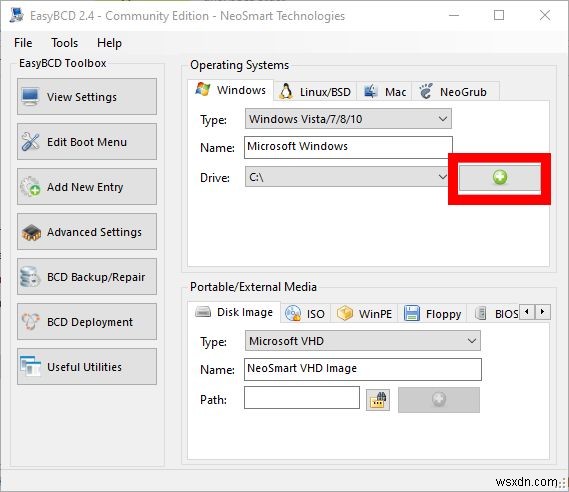Click the Floppy disk icon
The image size is (569, 492).
(412, 313)
